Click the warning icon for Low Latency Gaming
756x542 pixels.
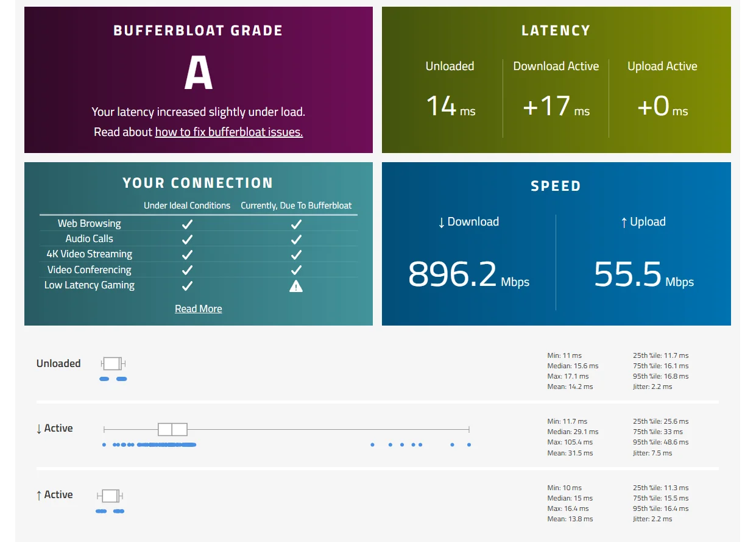[x=296, y=286]
